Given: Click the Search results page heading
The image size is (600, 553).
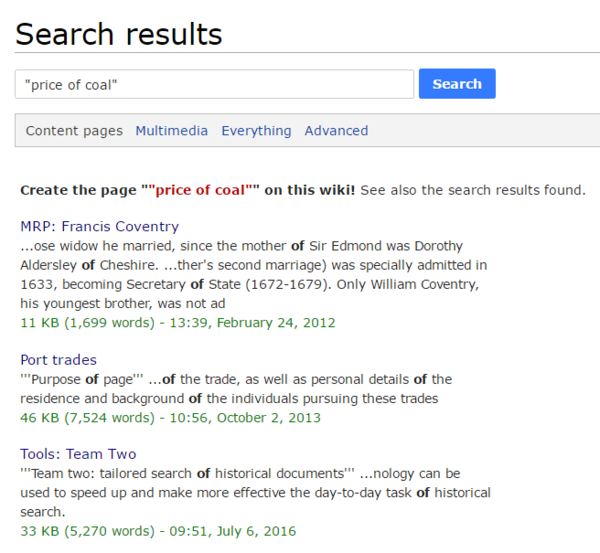Looking at the screenshot, I should click(118, 35).
